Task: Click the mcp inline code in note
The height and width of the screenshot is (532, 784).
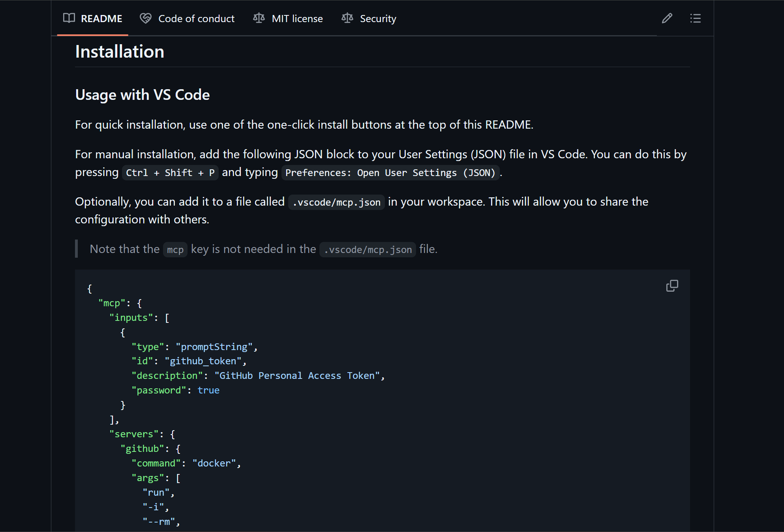Action: (x=175, y=250)
